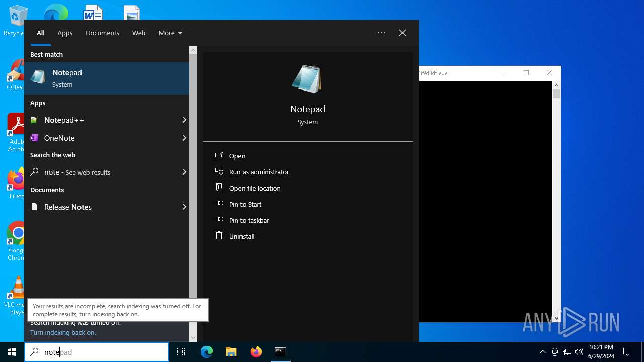This screenshot has height=362, width=644.
Task: Open the volume control in system tray
Action: coord(579,352)
